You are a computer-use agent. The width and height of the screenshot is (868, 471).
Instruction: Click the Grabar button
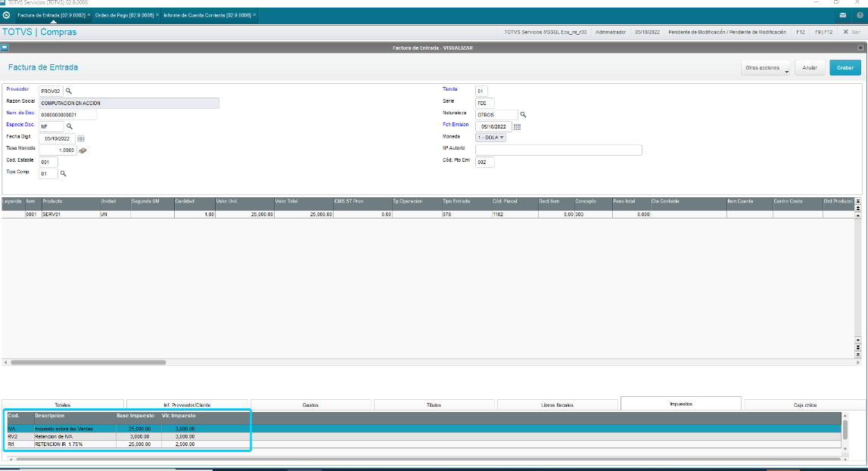click(845, 68)
